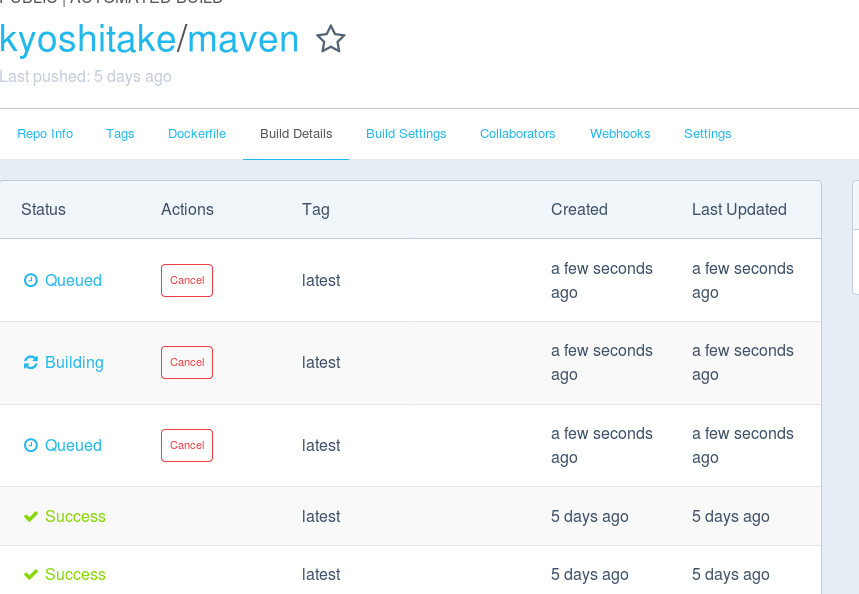Open the Building status build details
This screenshot has height=594, width=859.
click(x=74, y=362)
